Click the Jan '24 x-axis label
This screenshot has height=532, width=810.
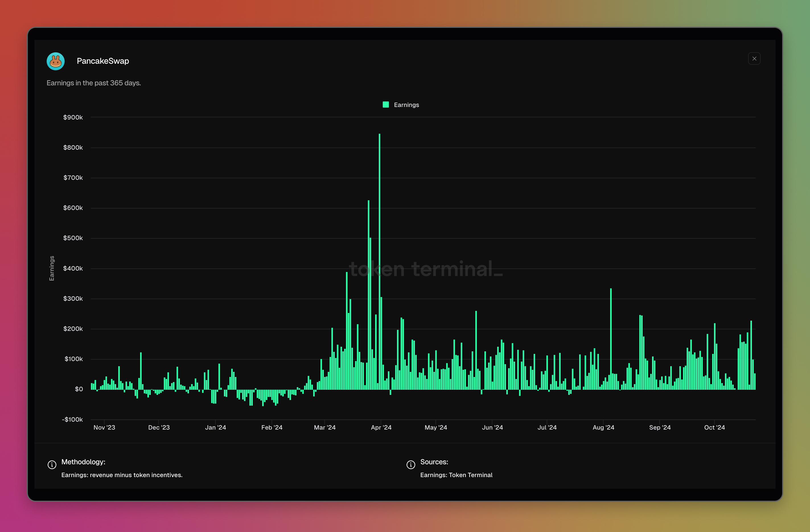(215, 428)
